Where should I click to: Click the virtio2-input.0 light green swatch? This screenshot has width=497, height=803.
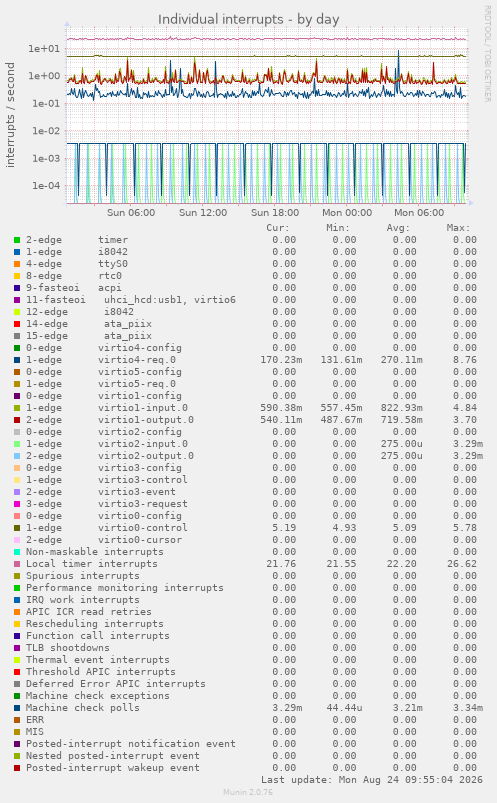[x=17, y=444]
